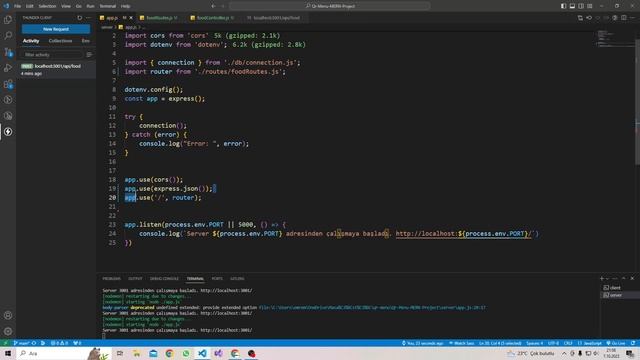Switch to the Problems panel tab
The width and height of the screenshot is (640, 360).
(x=111, y=279)
